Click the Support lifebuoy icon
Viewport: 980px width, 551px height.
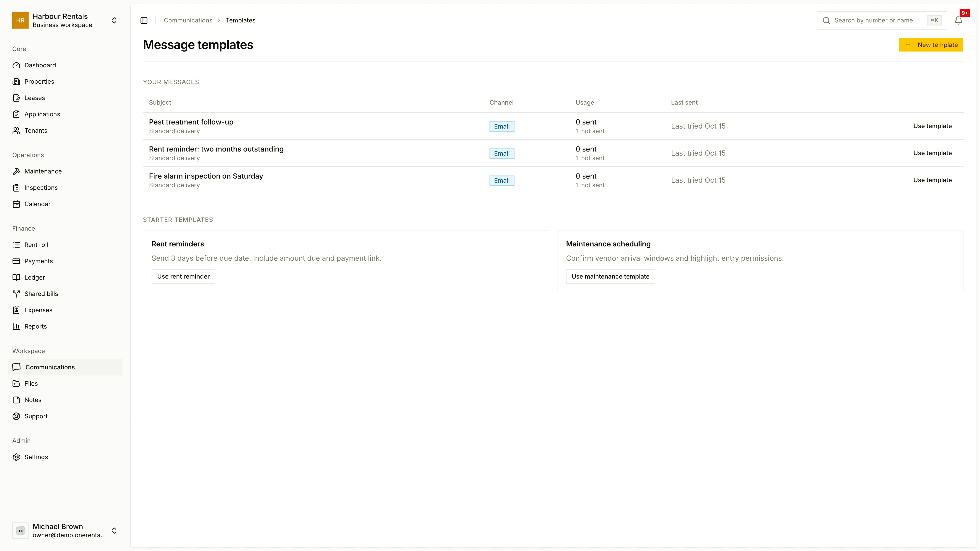pos(16,416)
